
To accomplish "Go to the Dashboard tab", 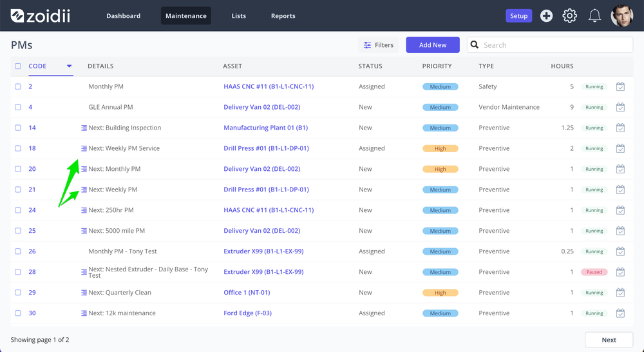I will tap(123, 15).
